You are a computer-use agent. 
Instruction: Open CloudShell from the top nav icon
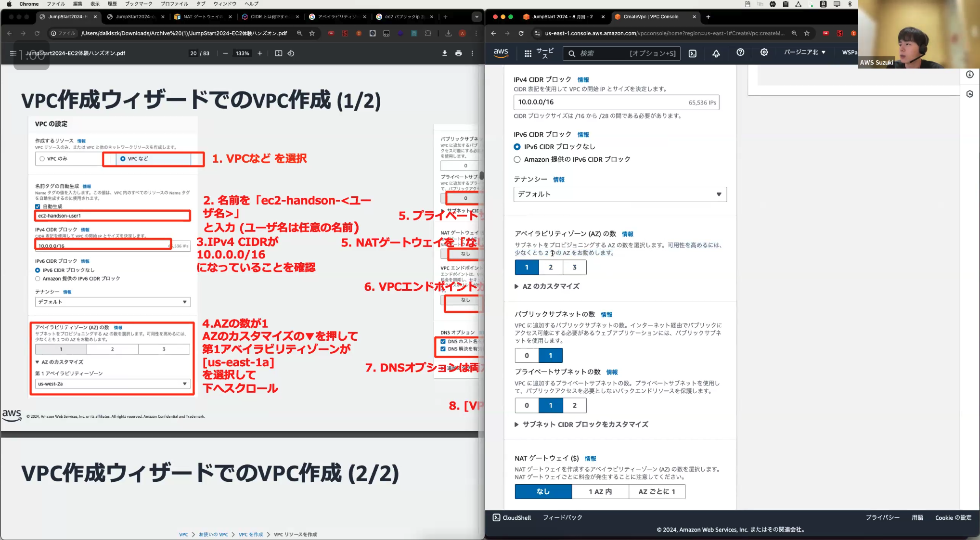click(x=692, y=53)
